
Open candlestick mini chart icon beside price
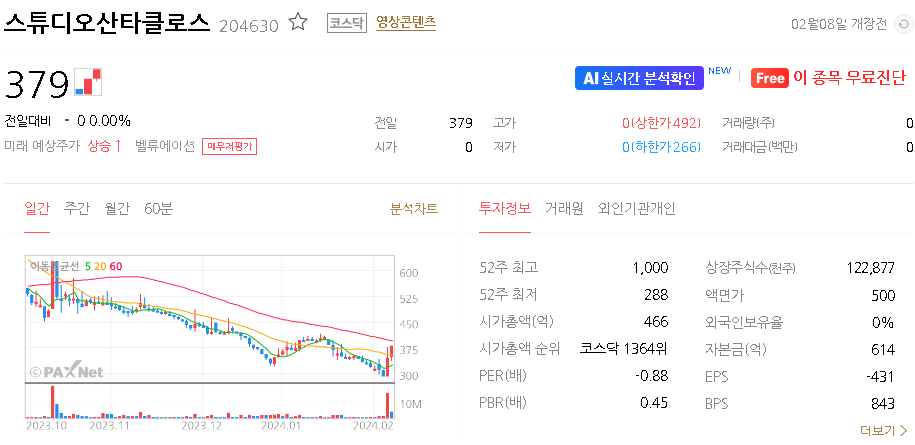click(x=88, y=82)
